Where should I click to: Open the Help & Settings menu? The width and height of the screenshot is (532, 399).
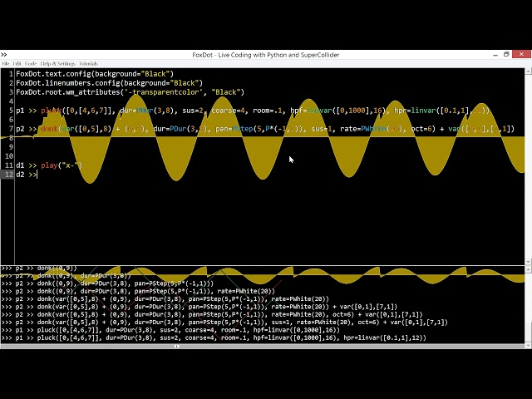tap(57, 63)
